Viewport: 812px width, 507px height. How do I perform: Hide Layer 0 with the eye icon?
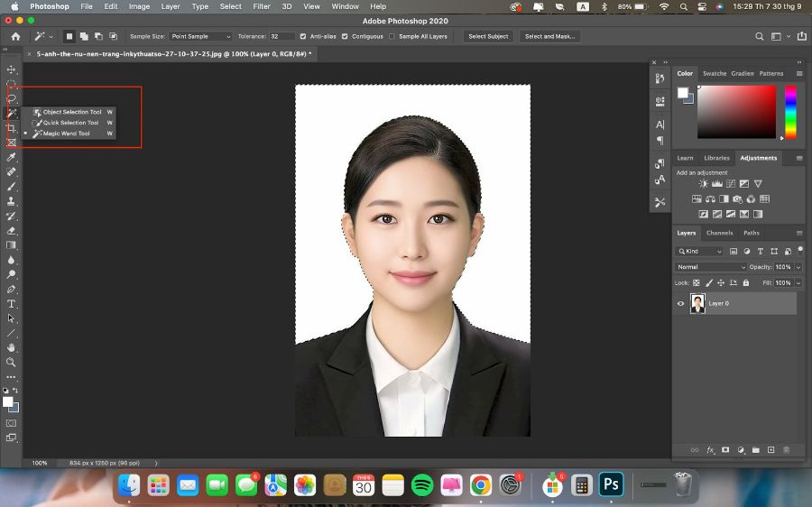pyautogui.click(x=681, y=304)
